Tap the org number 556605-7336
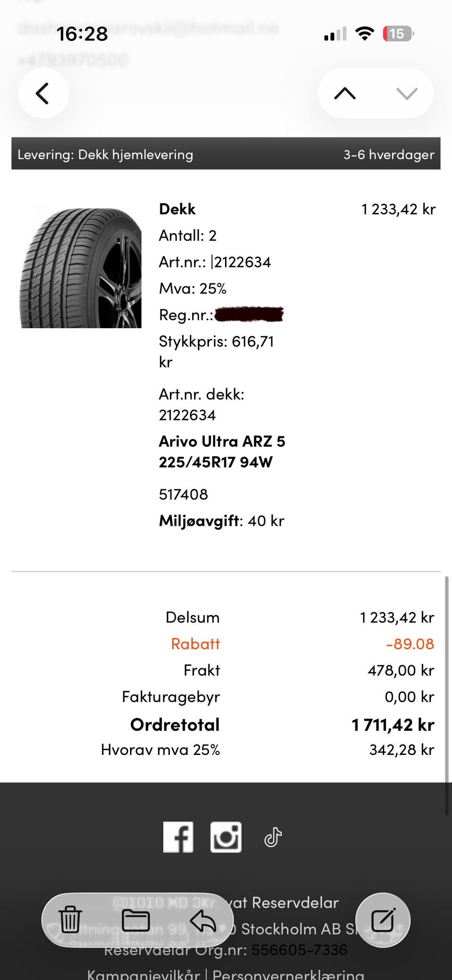The width and height of the screenshot is (452, 980). 299,950
